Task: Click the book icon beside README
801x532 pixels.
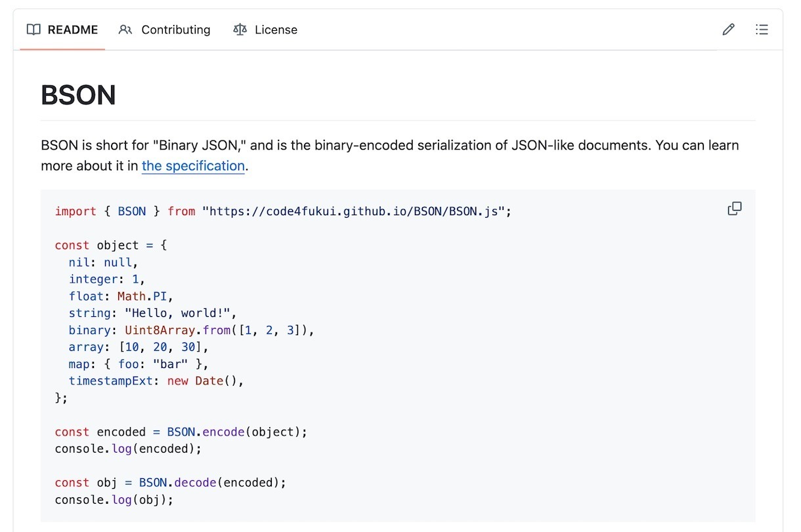Action: point(33,30)
